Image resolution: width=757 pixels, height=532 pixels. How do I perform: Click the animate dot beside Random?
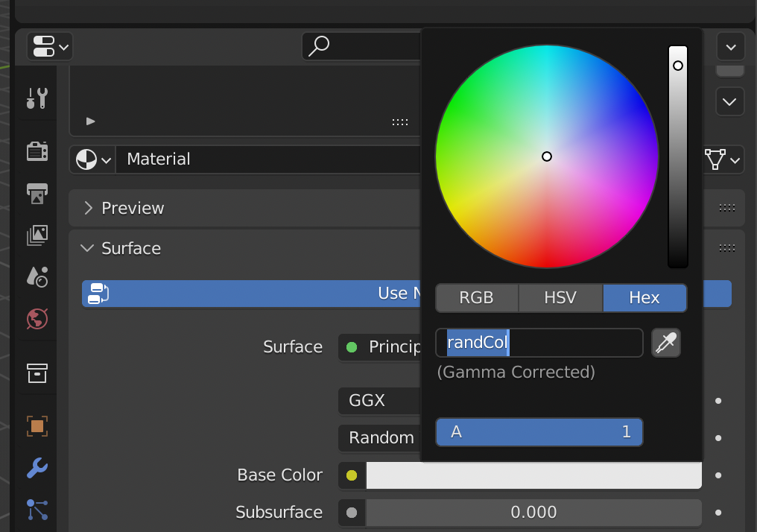click(x=718, y=438)
